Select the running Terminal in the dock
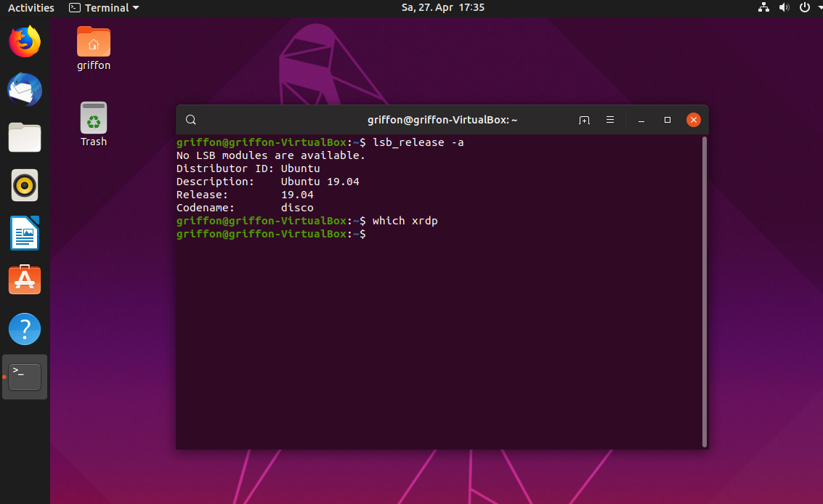The image size is (823, 504). point(24,376)
